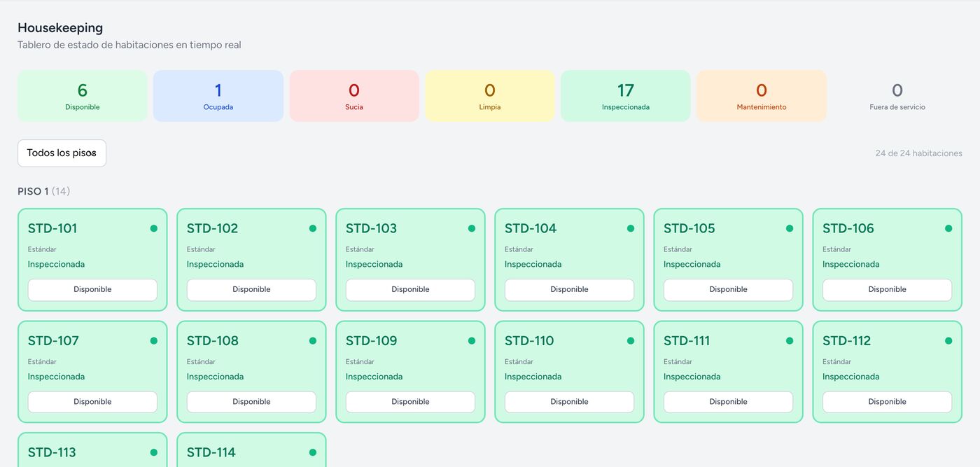This screenshot has height=467, width=980.
Task: Click the PISO 1 section heading
Action: [43, 191]
